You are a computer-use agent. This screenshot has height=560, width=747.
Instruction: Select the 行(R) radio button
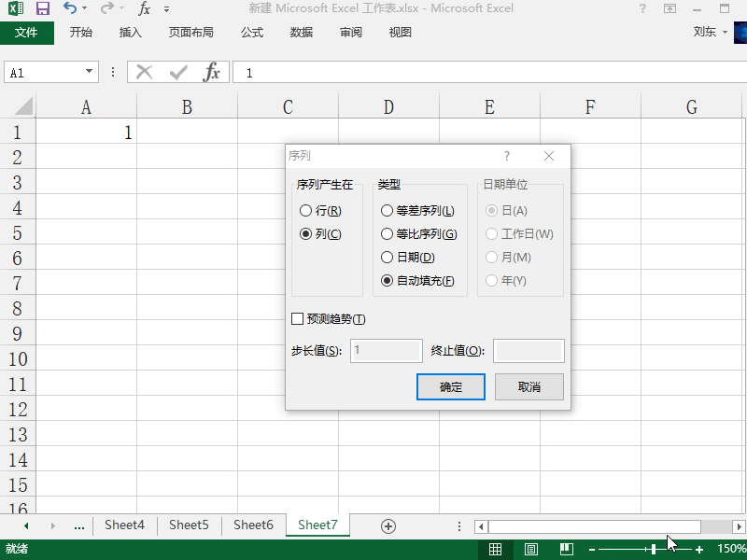coord(305,211)
